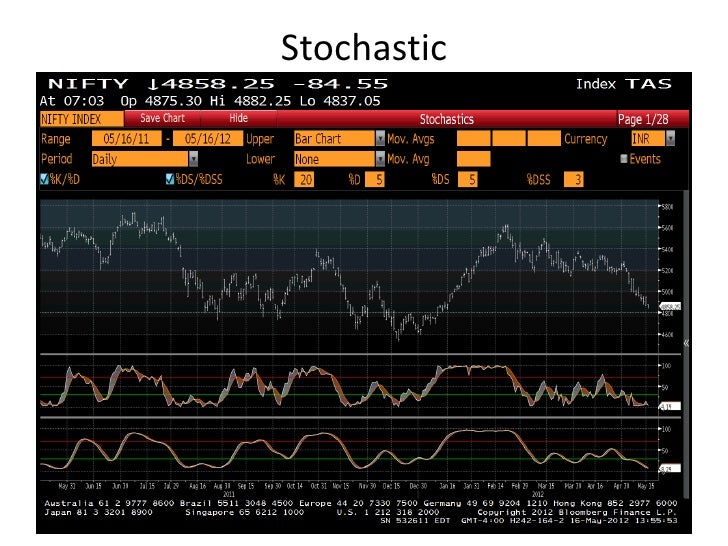Click the third Mov. Avgs input box
The image size is (728, 546).
tap(544, 139)
